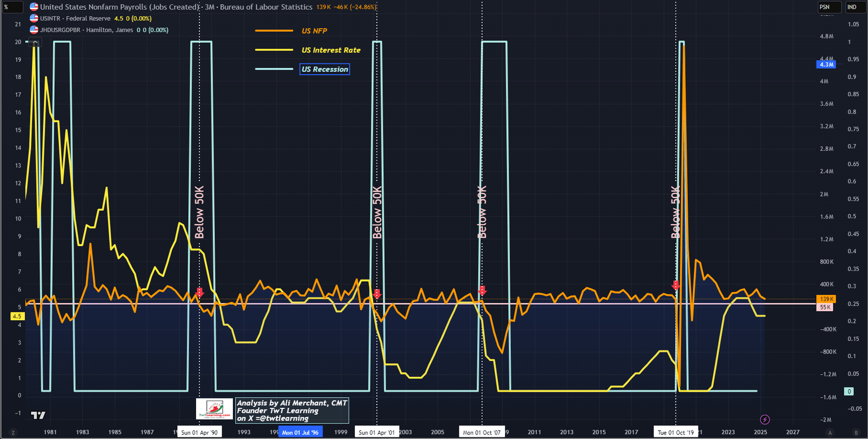Screen dimensions: 868x439
Task: Click the TwTLearning.com logo image
Action: [215, 409]
